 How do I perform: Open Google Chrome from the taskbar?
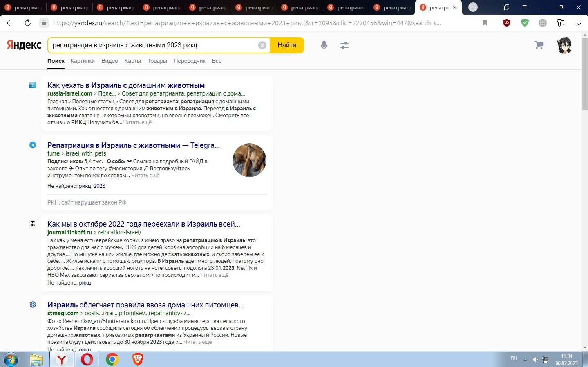click(112, 359)
